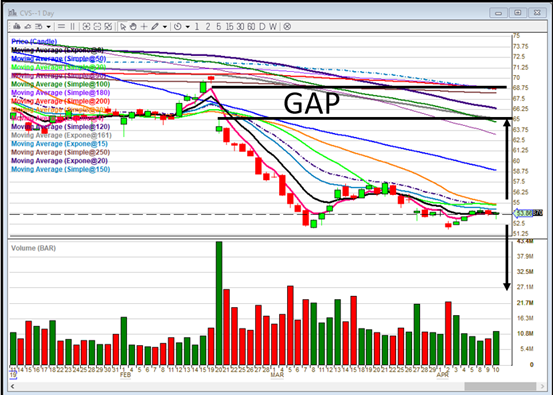Expand the drawing tools dropdown arrow

click(x=165, y=27)
